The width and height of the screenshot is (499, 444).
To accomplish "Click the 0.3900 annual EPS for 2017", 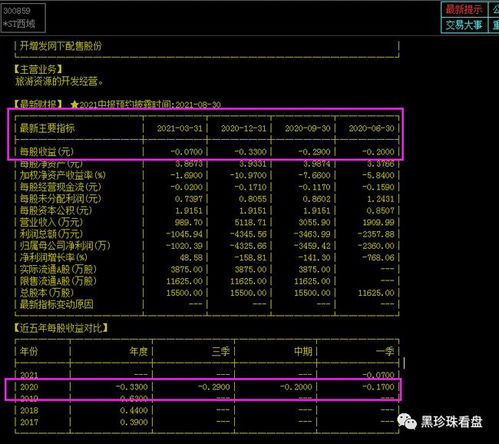I will click(134, 422).
